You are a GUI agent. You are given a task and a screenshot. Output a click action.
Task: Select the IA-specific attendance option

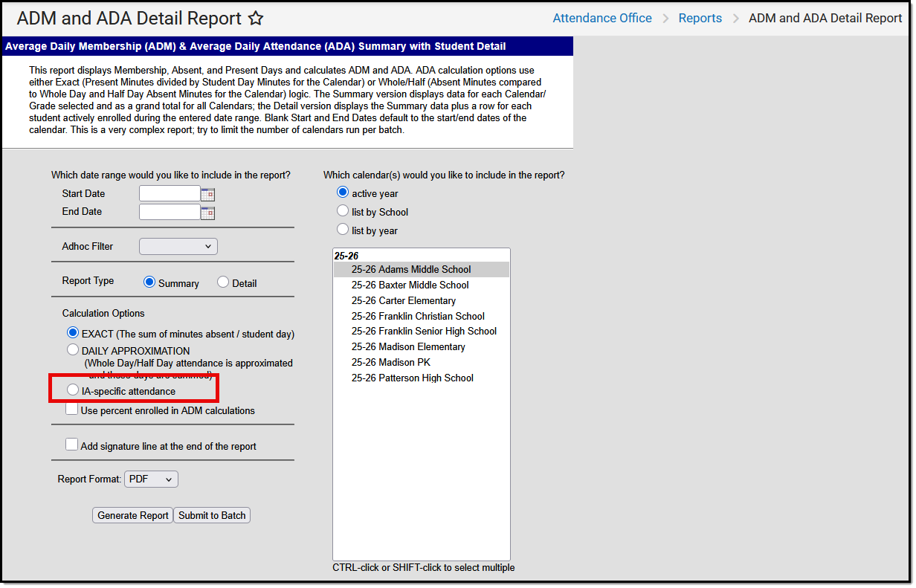[x=72, y=390]
